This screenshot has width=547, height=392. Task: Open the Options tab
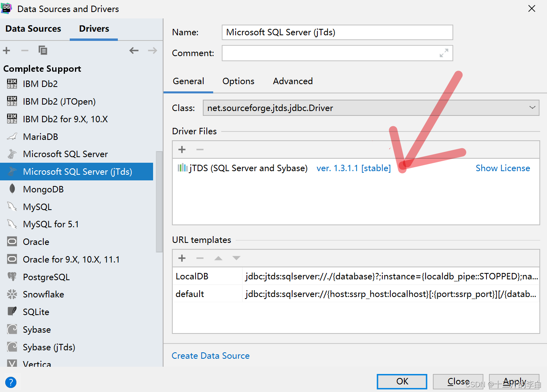coord(238,81)
